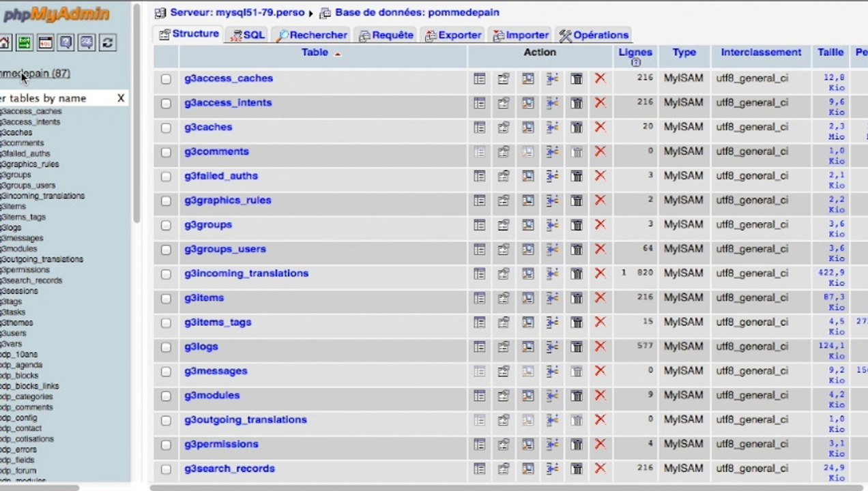
Task: Drop the g3comments table with red X
Action: coord(600,152)
